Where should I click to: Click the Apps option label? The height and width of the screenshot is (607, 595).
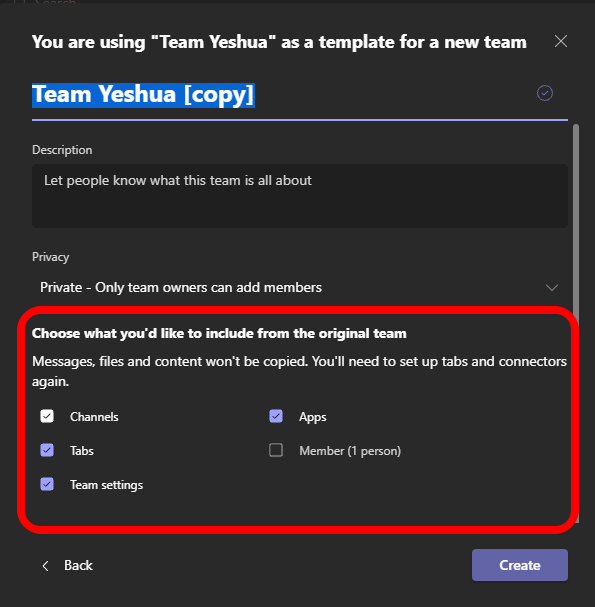pyautogui.click(x=313, y=417)
